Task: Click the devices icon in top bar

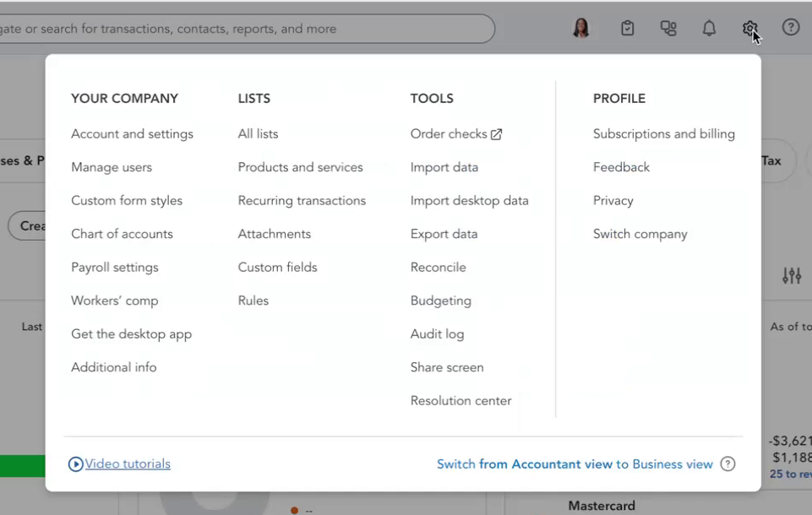Action: [x=668, y=28]
